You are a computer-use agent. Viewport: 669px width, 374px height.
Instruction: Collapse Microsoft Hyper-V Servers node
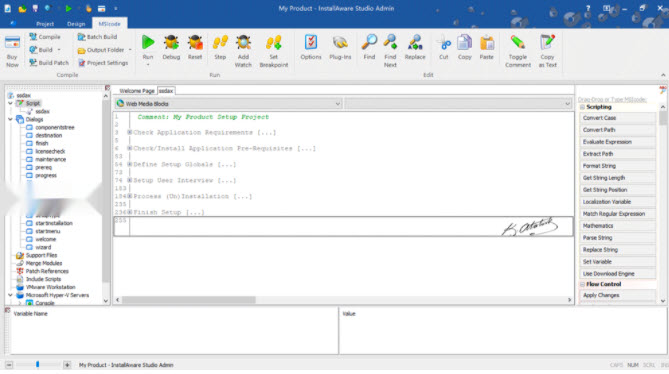coord(10,295)
